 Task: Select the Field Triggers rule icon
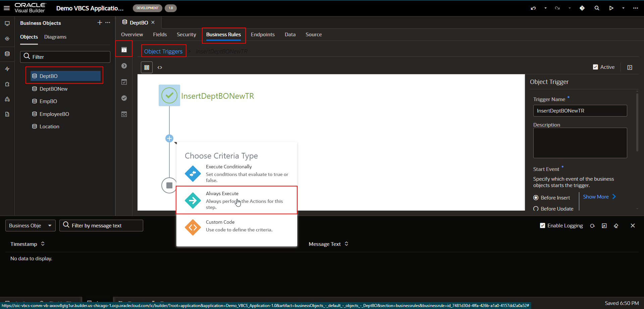coord(124,66)
